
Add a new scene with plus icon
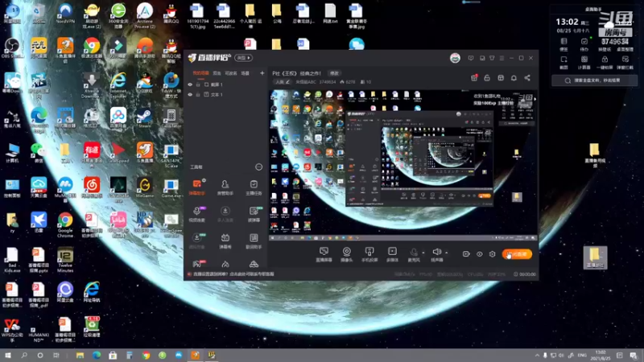click(x=262, y=73)
